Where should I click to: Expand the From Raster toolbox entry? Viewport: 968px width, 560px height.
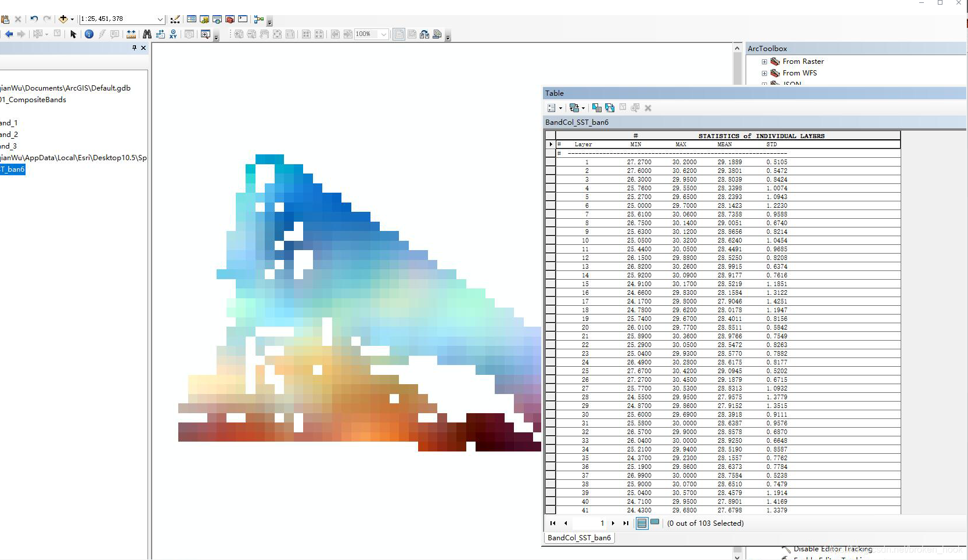point(764,62)
